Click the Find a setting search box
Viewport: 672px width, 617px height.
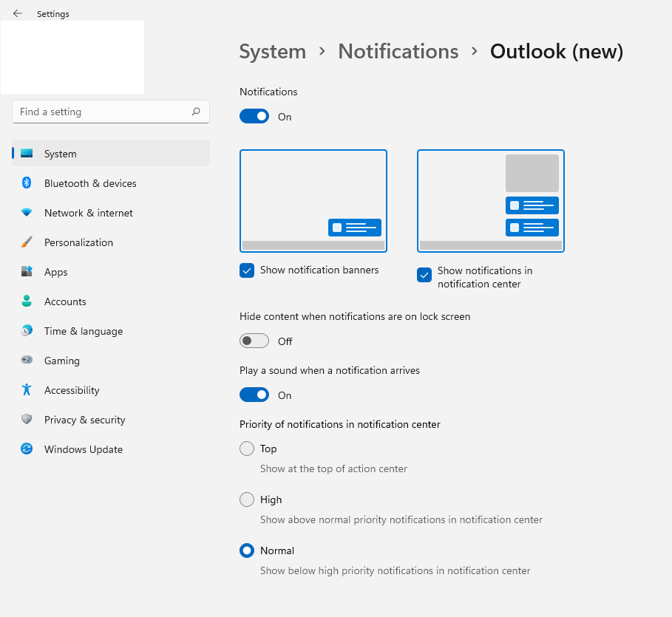coord(111,112)
